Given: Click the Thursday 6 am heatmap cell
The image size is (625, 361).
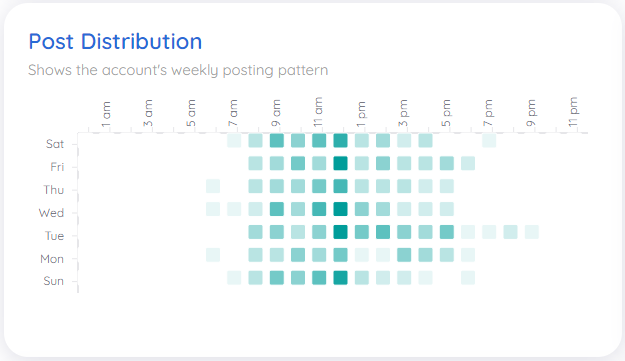Looking at the screenshot, I should pos(213,186).
